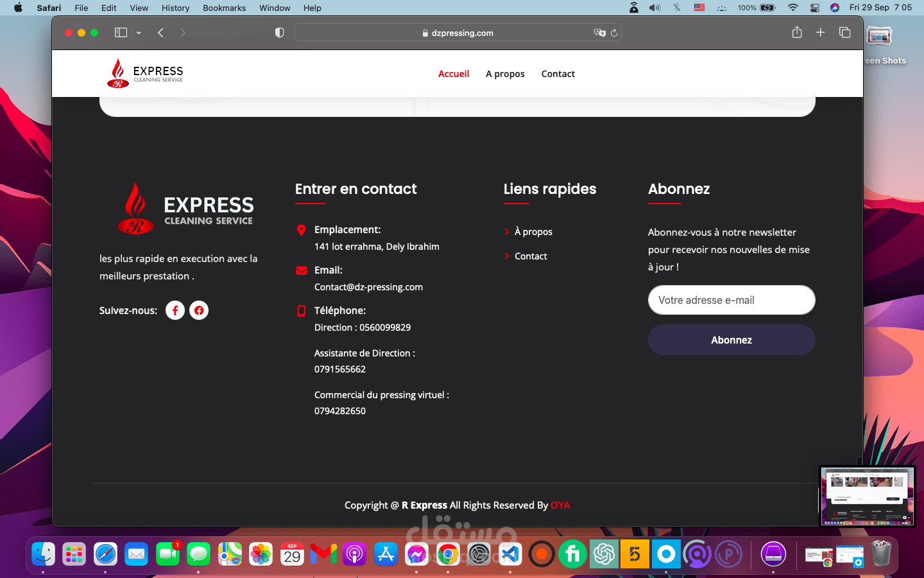
Task: Open the App Store from the Dock
Action: click(386, 554)
